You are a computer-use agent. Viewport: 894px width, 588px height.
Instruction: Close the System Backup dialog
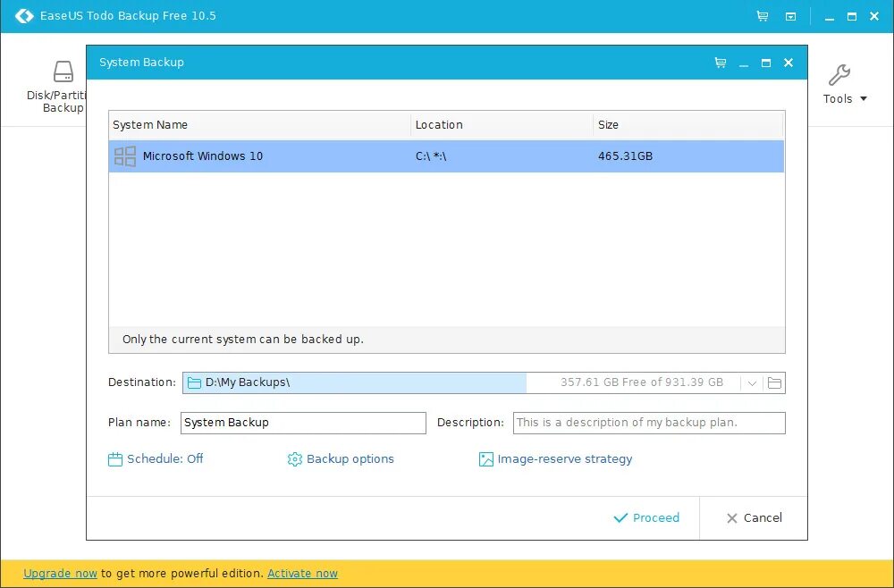(789, 63)
